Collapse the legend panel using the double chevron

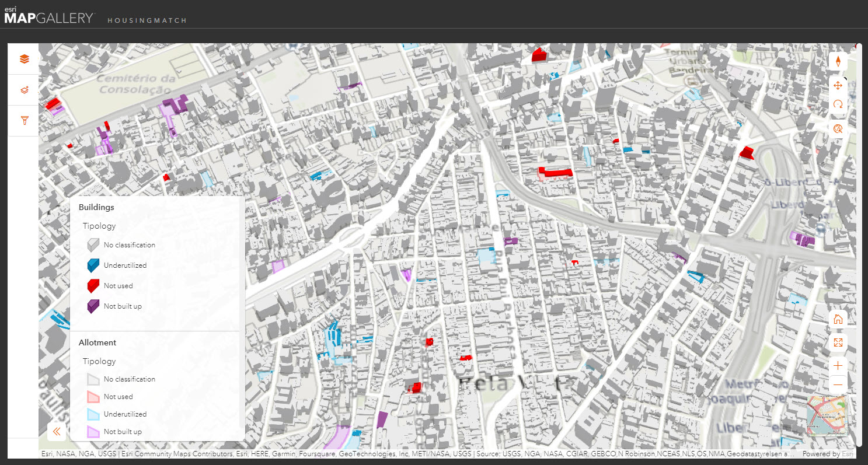pyautogui.click(x=57, y=431)
